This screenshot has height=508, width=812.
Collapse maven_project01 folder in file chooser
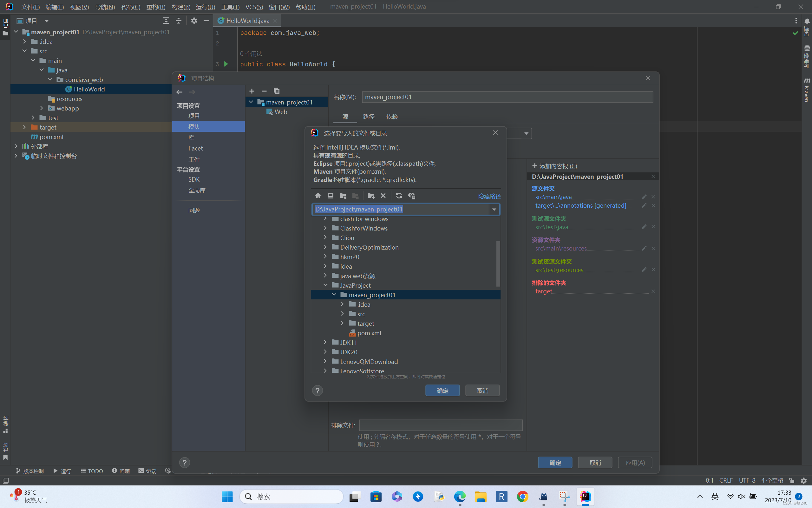pyautogui.click(x=334, y=295)
